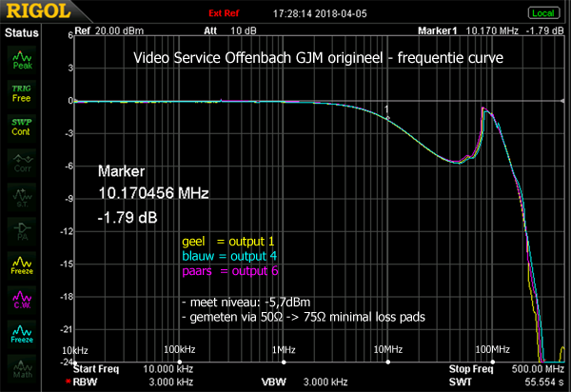
Task: Click the resonance peak near 100 MHz
Action: click(483, 108)
